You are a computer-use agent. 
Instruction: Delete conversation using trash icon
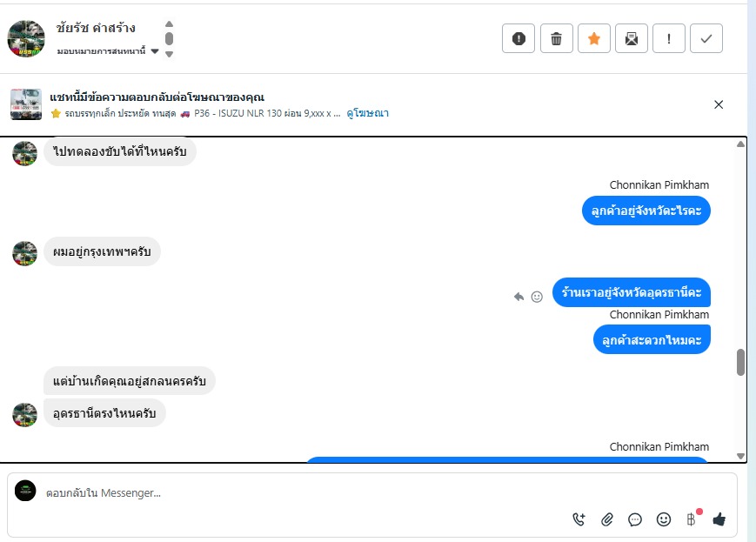coord(556,38)
